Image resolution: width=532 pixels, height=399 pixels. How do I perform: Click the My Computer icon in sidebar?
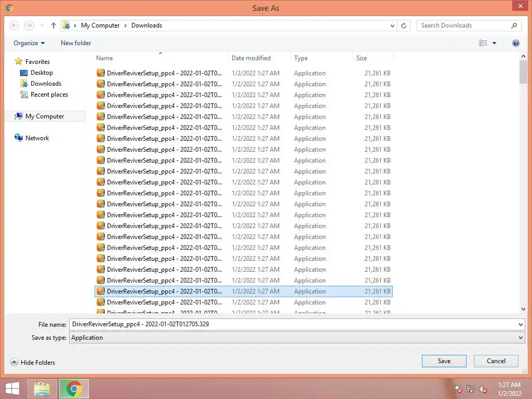[x=18, y=116]
